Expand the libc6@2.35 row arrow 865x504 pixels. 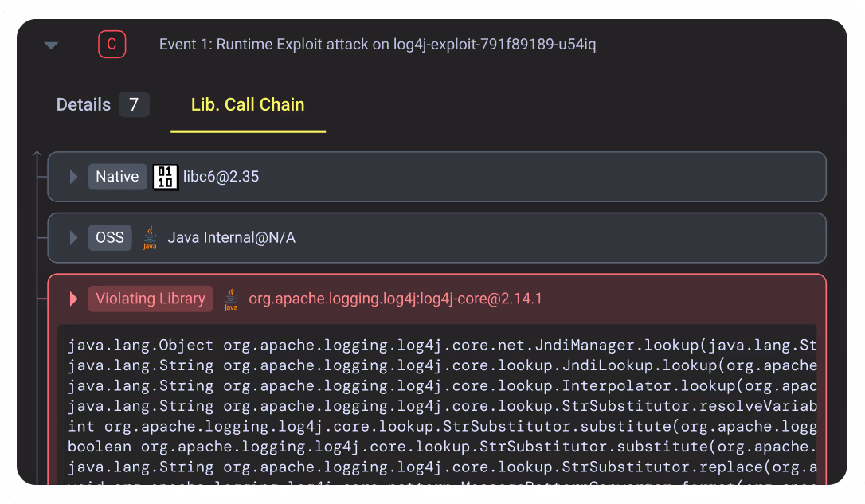73,177
